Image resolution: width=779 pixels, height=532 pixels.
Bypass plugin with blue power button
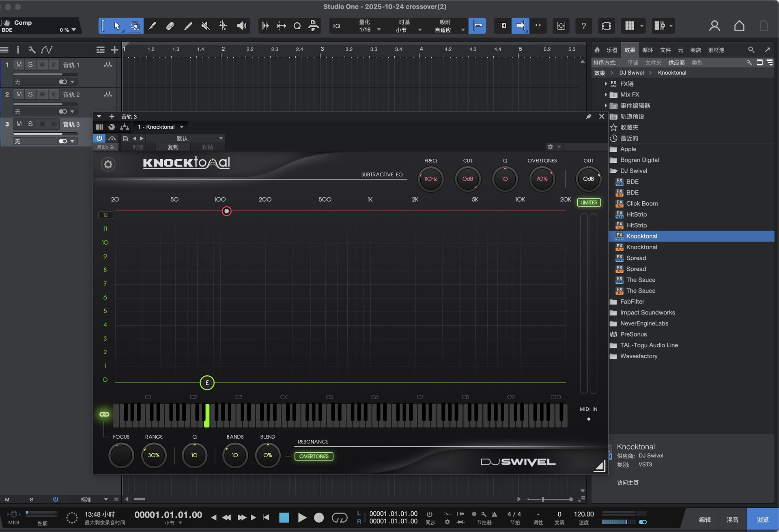tap(99, 138)
